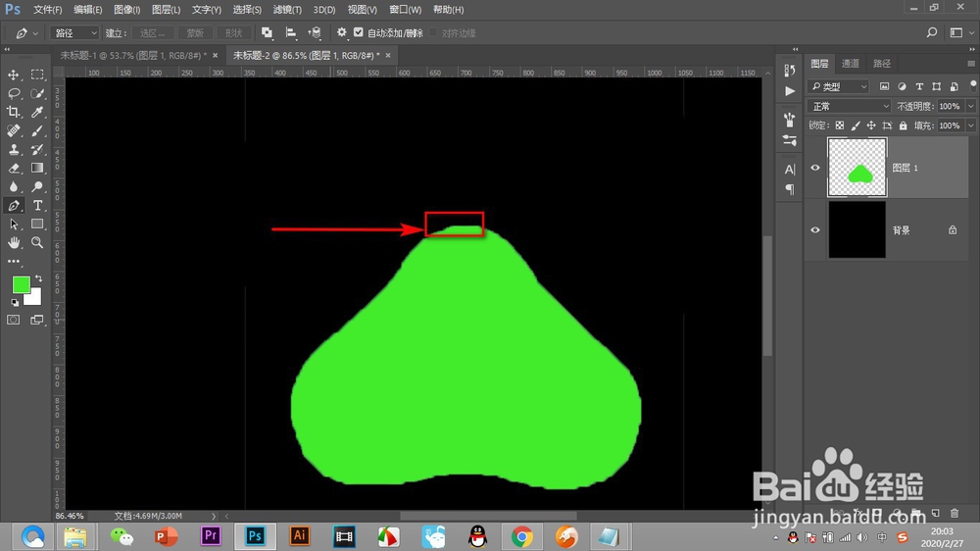Select the Blur tool
The image size is (980, 551).
click(13, 186)
